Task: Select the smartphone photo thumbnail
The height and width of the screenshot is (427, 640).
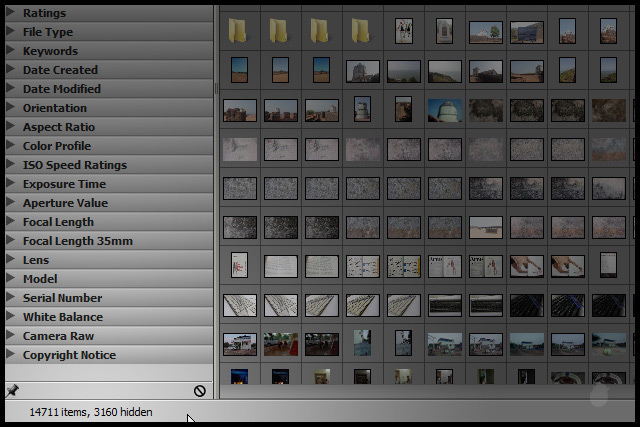Action: [x=608, y=265]
